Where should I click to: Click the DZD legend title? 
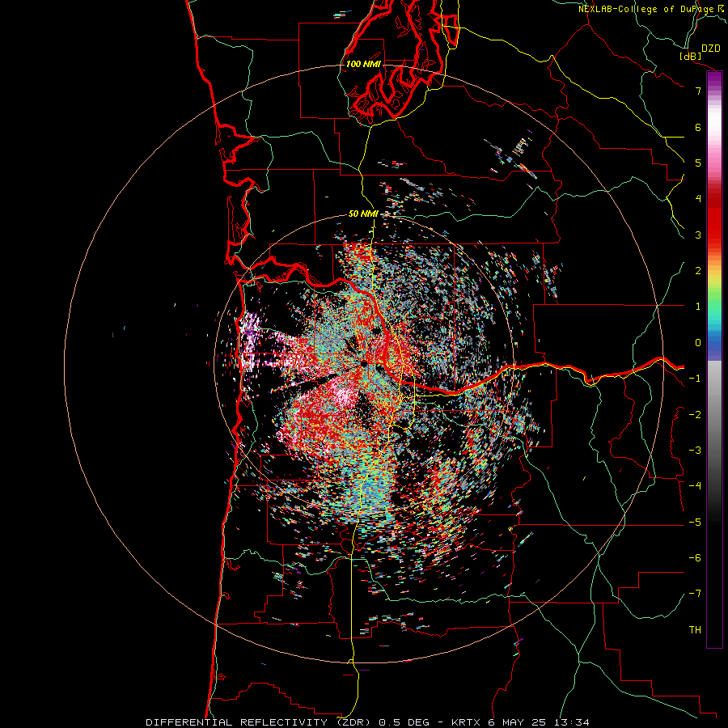tap(710, 49)
